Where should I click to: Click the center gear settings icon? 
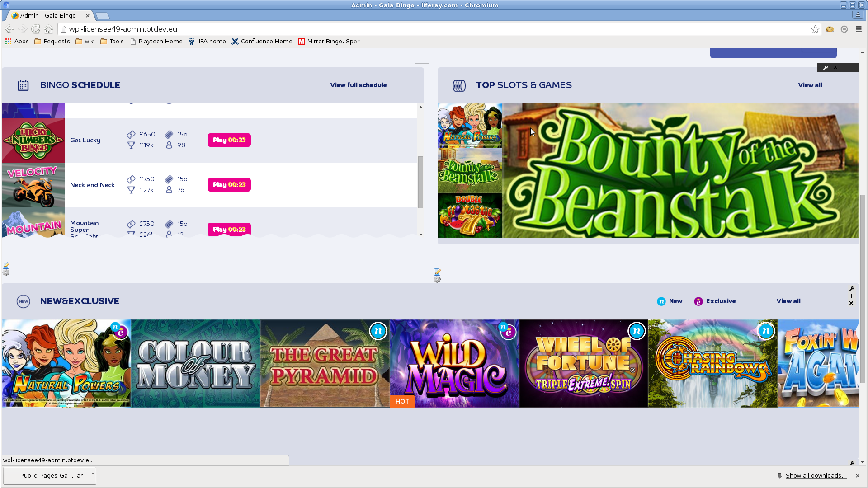pyautogui.click(x=437, y=280)
